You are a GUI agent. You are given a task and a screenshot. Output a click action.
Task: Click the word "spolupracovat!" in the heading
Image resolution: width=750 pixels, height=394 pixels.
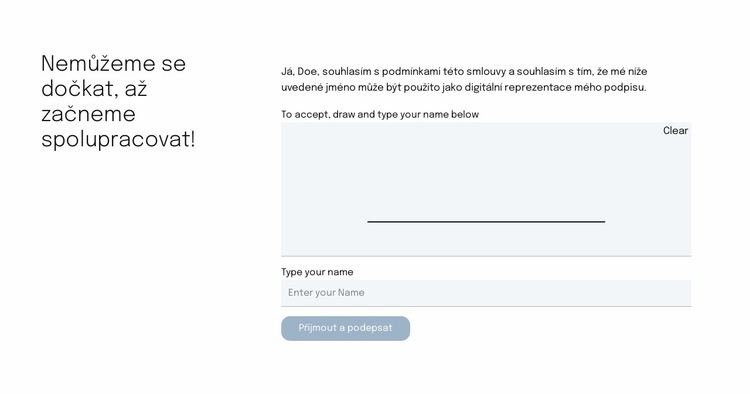click(118, 140)
